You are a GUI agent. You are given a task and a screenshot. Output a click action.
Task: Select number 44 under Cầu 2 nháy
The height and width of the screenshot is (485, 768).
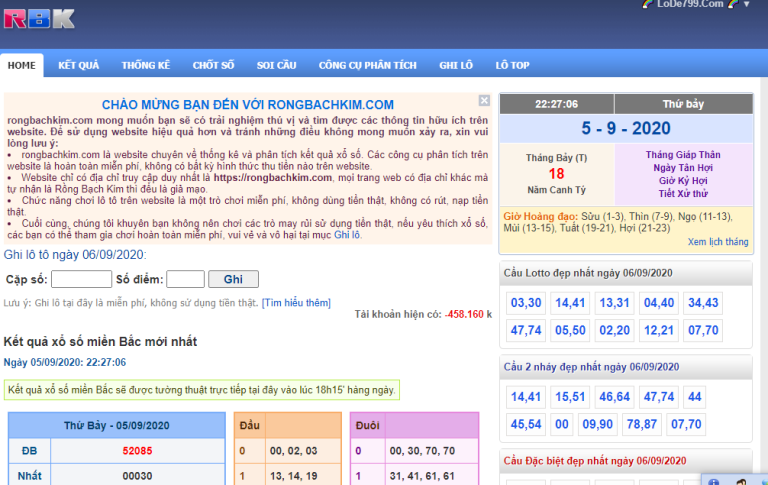click(695, 397)
